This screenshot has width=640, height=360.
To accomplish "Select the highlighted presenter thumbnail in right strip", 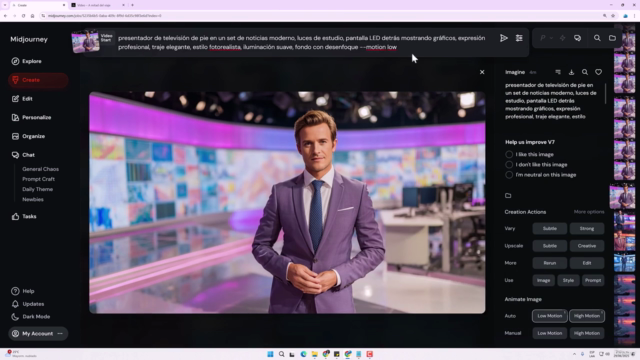I will point(622,197).
